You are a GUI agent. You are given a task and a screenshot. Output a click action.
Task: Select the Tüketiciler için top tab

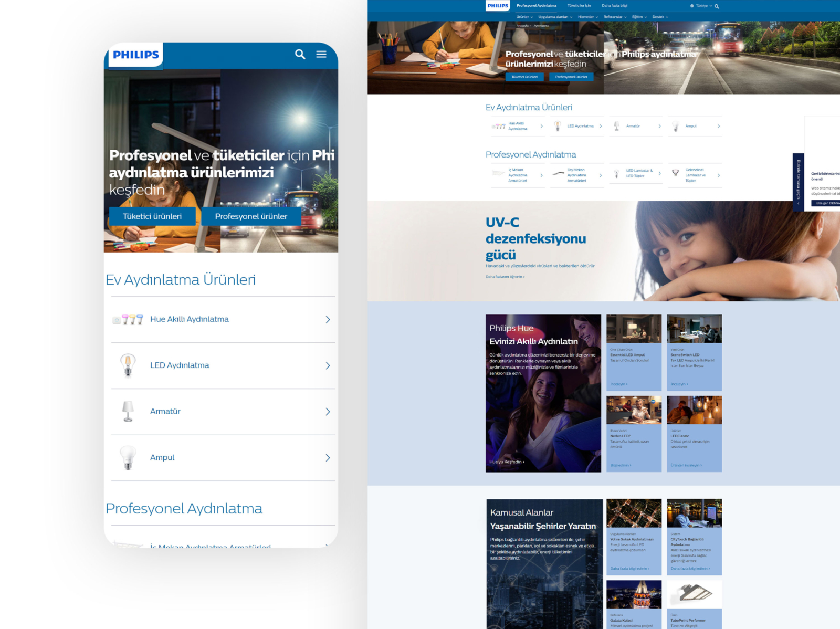pyautogui.click(x=579, y=6)
